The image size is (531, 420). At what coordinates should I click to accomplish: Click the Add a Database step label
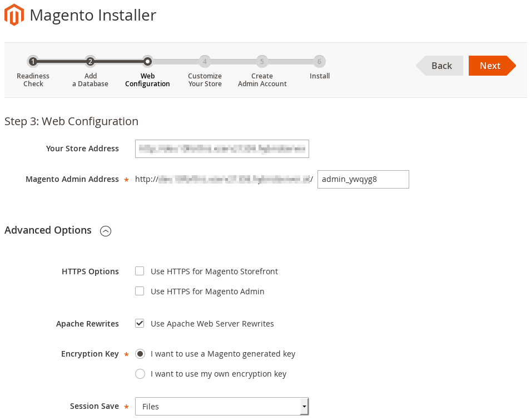click(90, 80)
